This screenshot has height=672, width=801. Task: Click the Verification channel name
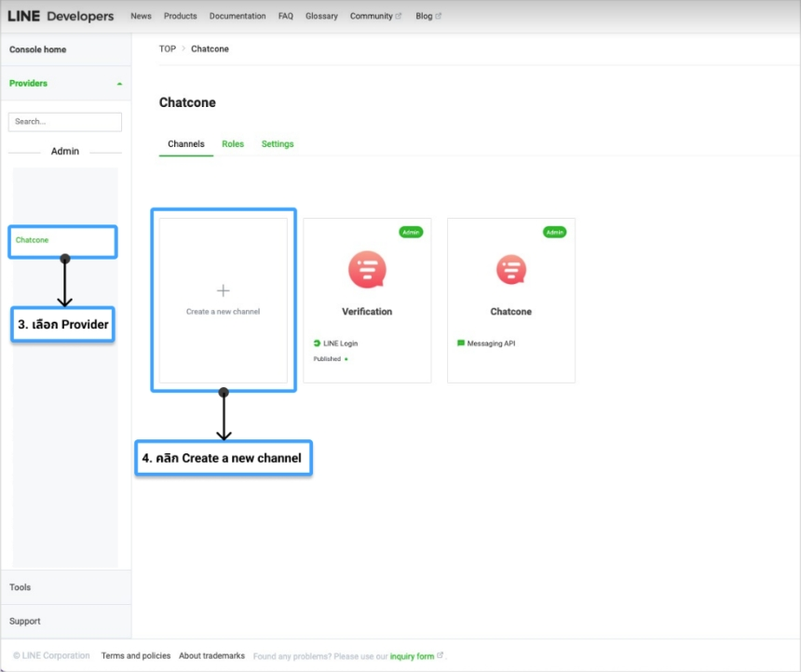[367, 312]
